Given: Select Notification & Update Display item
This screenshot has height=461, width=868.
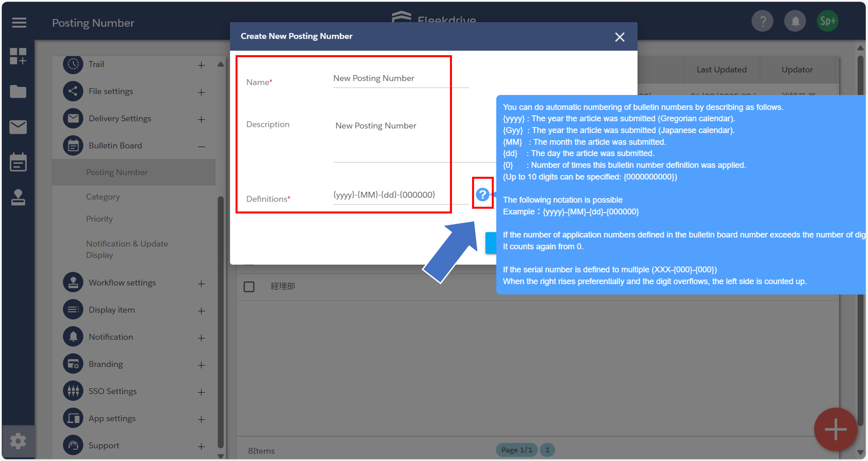Looking at the screenshot, I should pyautogui.click(x=127, y=249).
